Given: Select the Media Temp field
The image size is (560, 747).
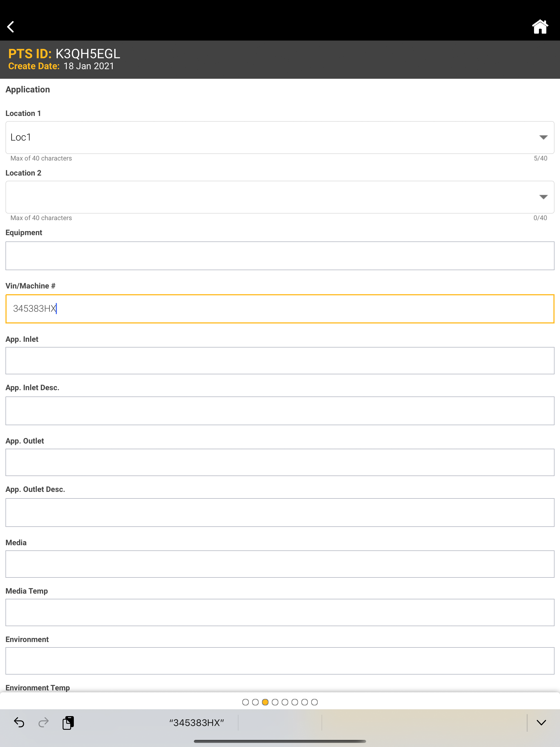Looking at the screenshot, I should click(280, 612).
